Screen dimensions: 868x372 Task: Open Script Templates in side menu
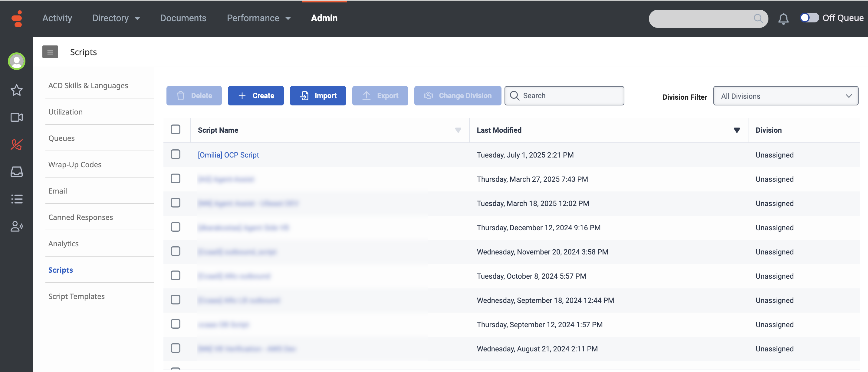click(x=77, y=296)
